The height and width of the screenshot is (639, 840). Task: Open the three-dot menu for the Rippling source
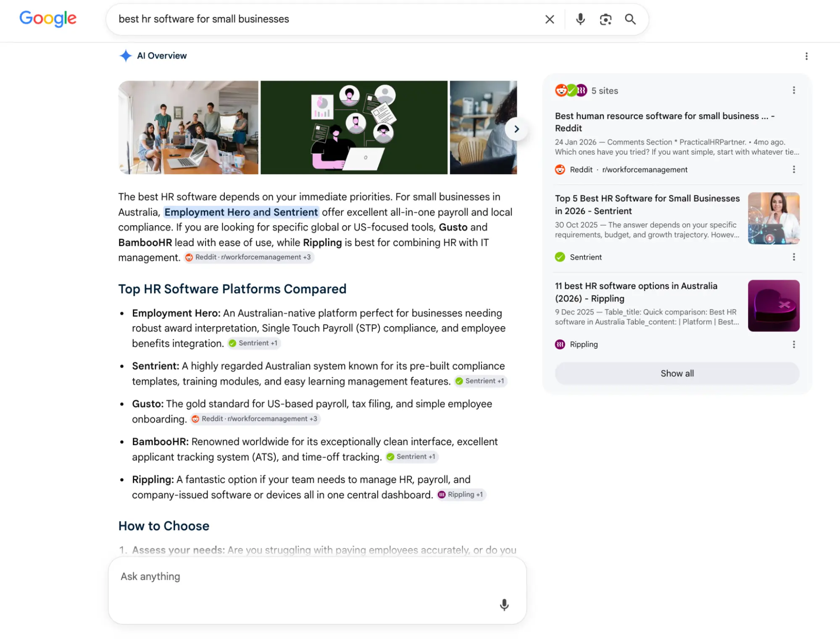[x=793, y=344]
